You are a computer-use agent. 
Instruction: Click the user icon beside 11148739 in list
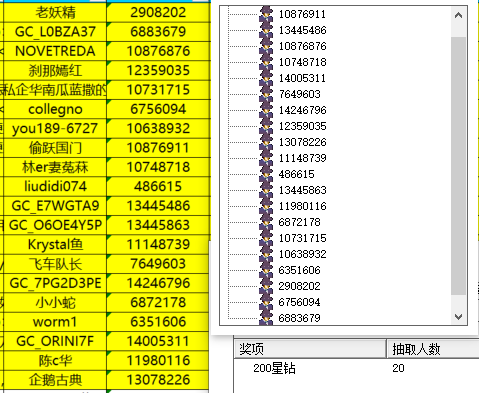pyautogui.click(x=266, y=158)
